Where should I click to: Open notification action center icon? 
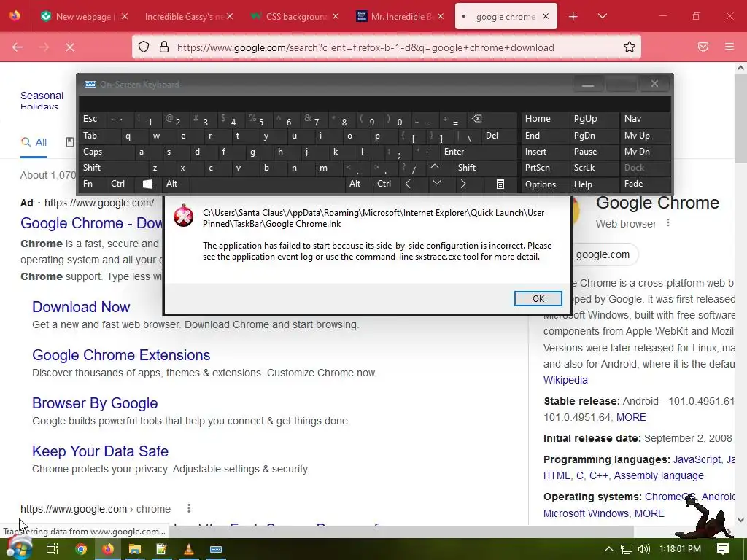(x=723, y=548)
